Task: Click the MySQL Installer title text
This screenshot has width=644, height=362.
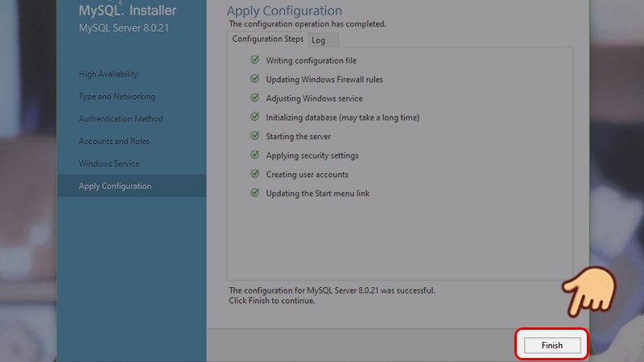Action: tap(127, 11)
